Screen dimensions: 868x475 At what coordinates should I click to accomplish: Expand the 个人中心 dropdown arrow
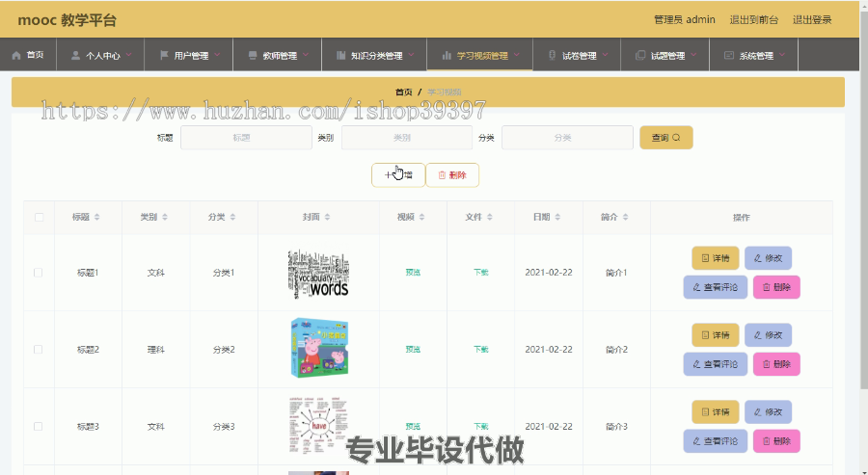click(x=129, y=55)
